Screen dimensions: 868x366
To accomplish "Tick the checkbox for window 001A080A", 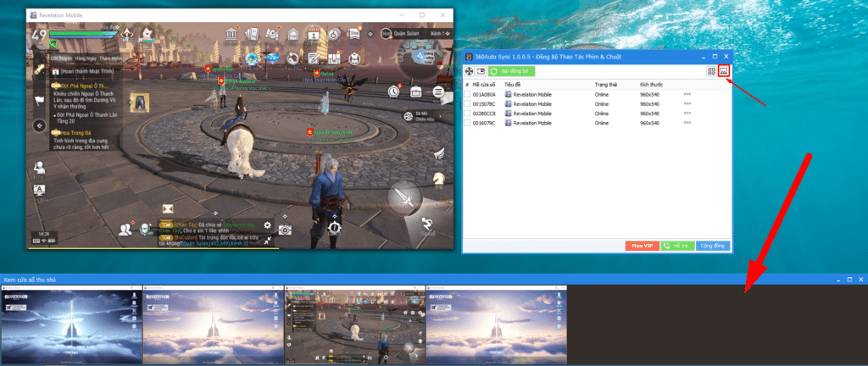I will coord(467,95).
